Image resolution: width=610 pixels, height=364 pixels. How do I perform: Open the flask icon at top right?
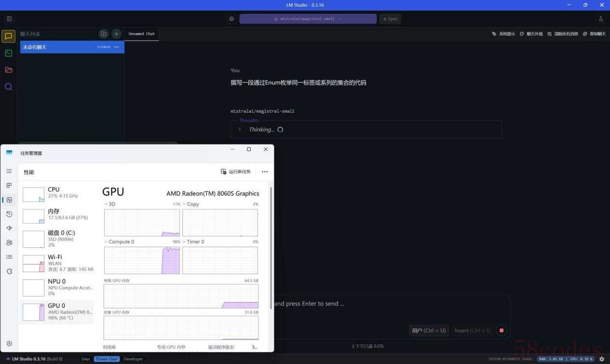pos(601,19)
